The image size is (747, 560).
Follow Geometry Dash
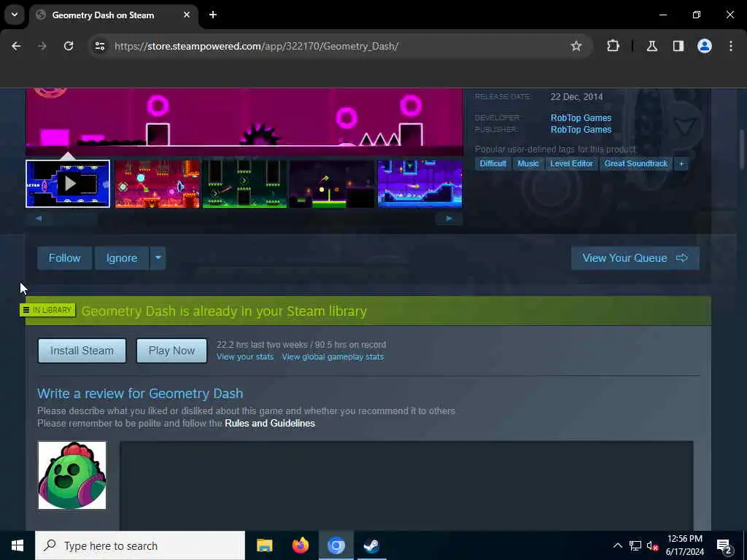coord(64,258)
